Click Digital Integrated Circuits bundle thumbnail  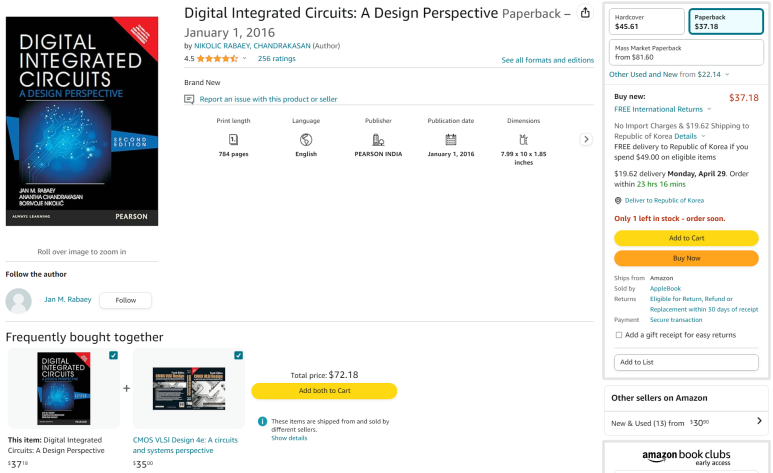coord(64,388)
